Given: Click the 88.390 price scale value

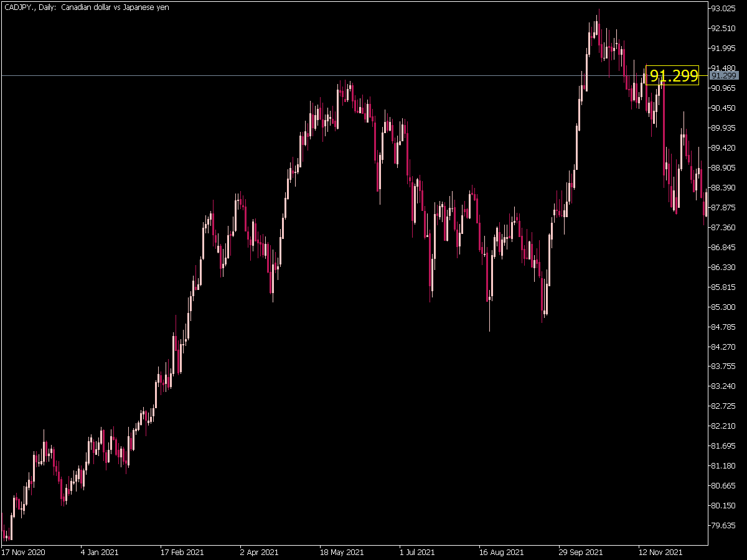Looking at the screenshot, I should click(724, 188).
